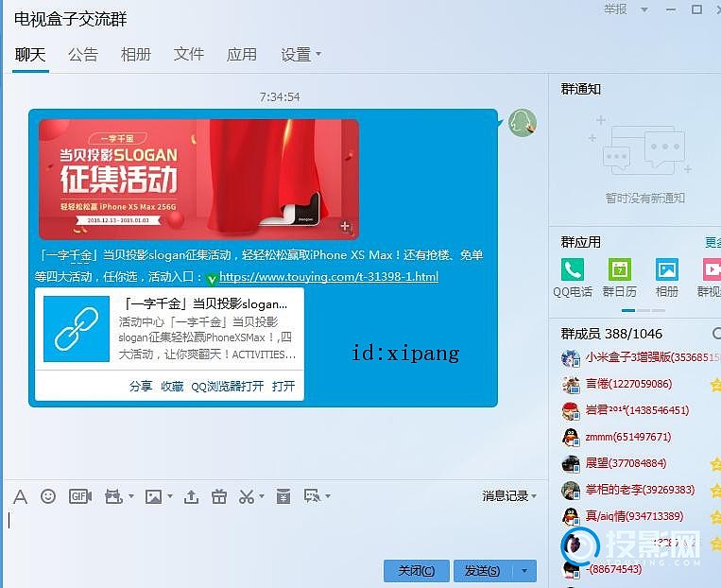Click avatar of member 展望
The image size is (721, 588).
(x=571, y=463)
